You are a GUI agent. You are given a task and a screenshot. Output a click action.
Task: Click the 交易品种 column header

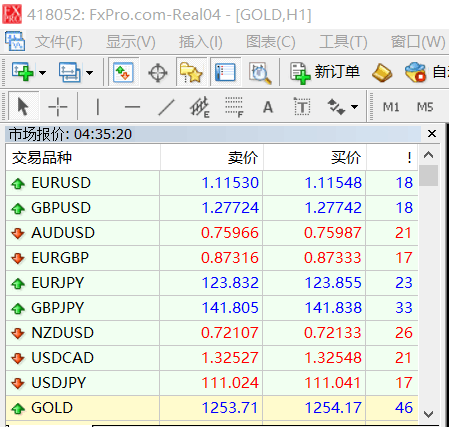click(x=83, y=157)
